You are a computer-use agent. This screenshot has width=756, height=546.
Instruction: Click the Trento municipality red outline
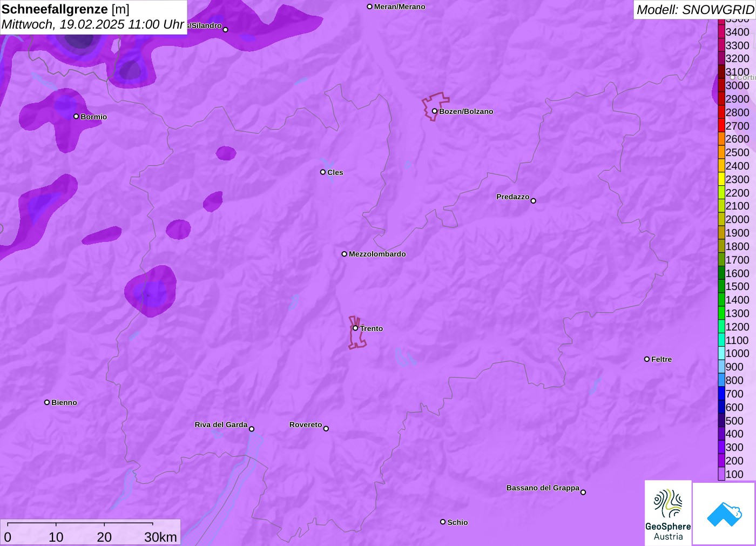[357, 333]
